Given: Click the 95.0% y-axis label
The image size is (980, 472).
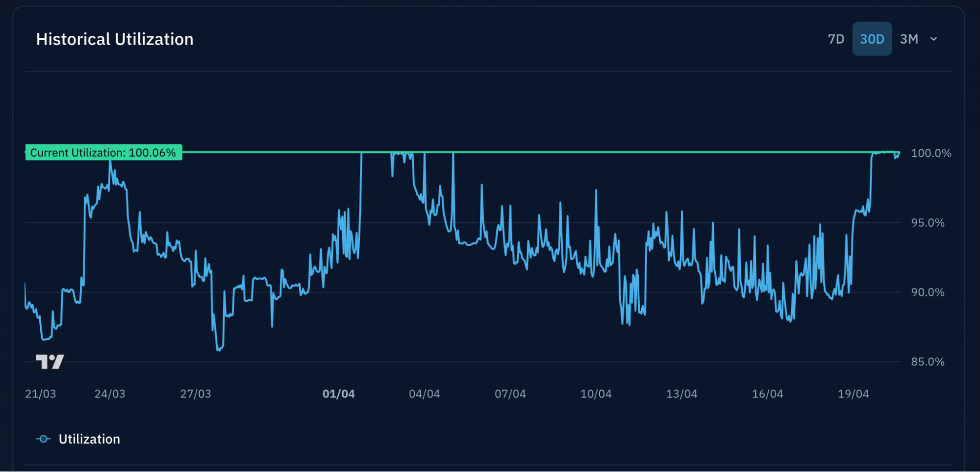Looking at the screenshot, I should 928,223.
